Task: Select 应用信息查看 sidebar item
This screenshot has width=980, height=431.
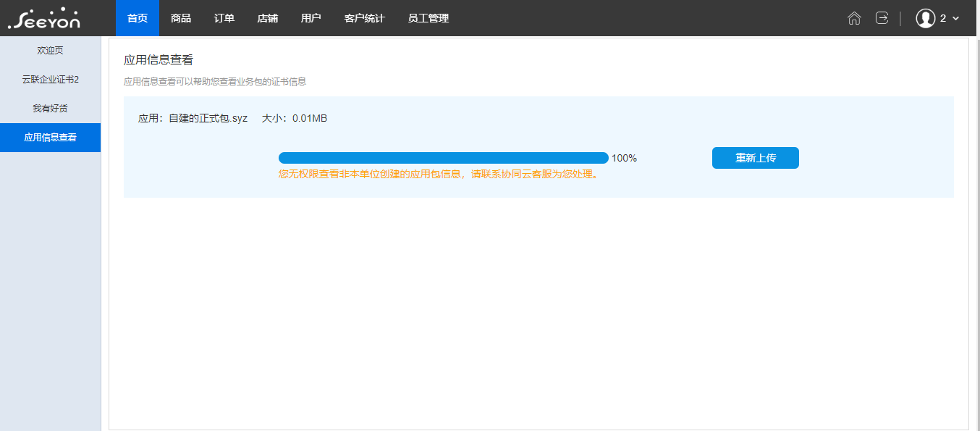Action: tap(50, 138)
